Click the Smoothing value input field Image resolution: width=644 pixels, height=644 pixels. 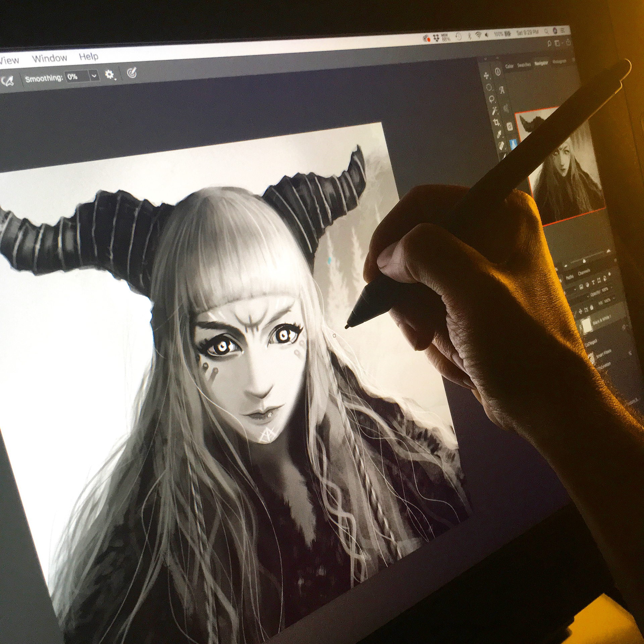pos(76,77)
